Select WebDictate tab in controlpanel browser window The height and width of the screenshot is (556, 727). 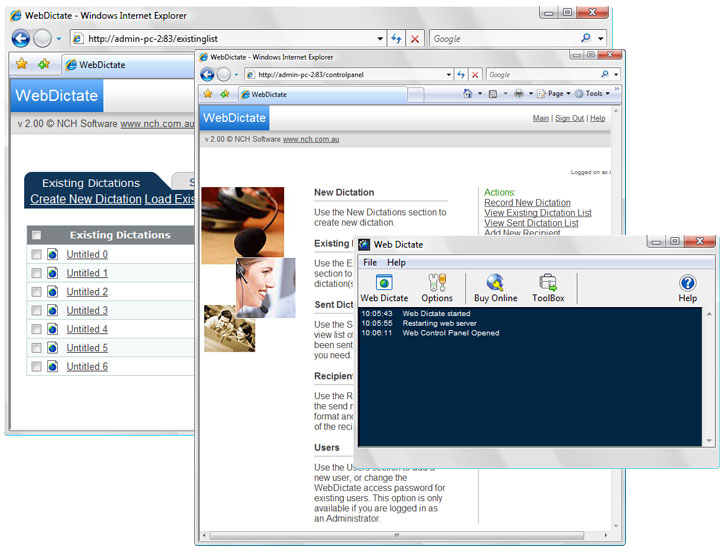coord(323,94)
